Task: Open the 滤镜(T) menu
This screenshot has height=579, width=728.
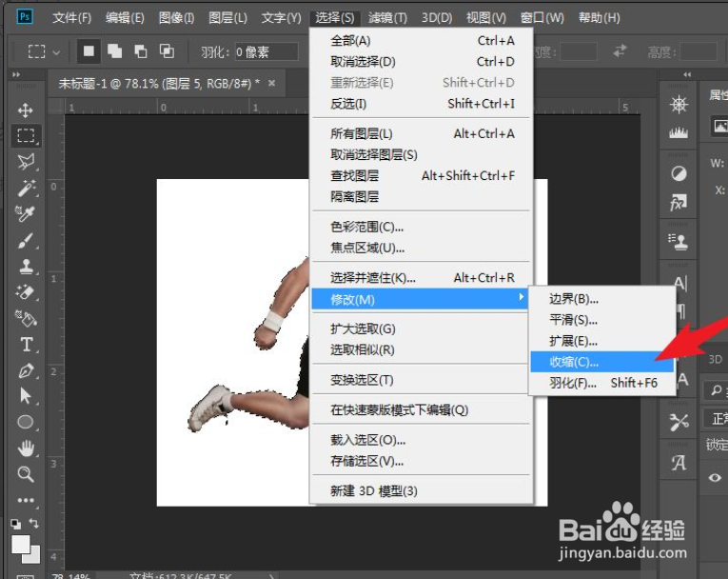Action: 387,18
